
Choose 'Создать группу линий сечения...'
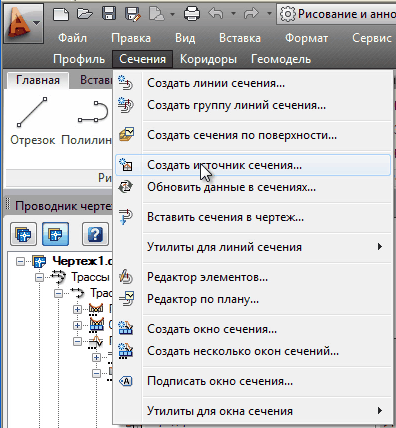pyautogui.click(x=253, y=105)
